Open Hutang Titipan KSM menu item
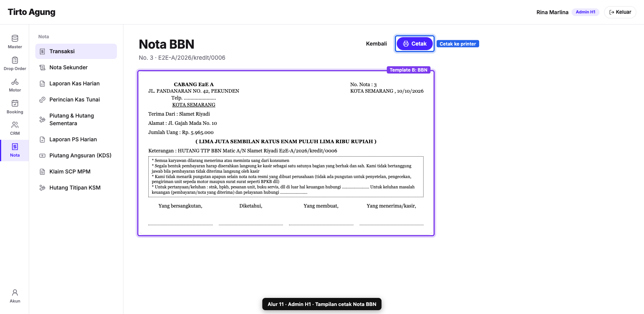This screenshot has width=644, height=314. [76, 188]
